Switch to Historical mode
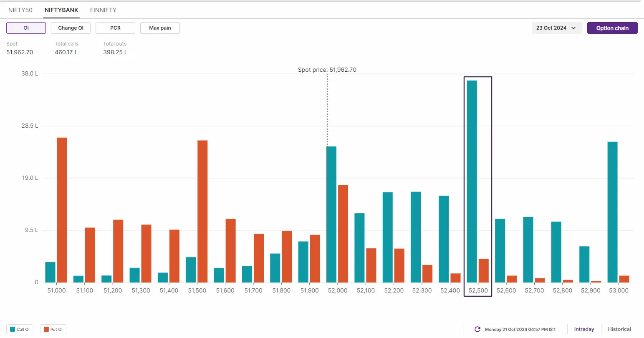This screenshot has height=338, width=644. coord(619,329)
